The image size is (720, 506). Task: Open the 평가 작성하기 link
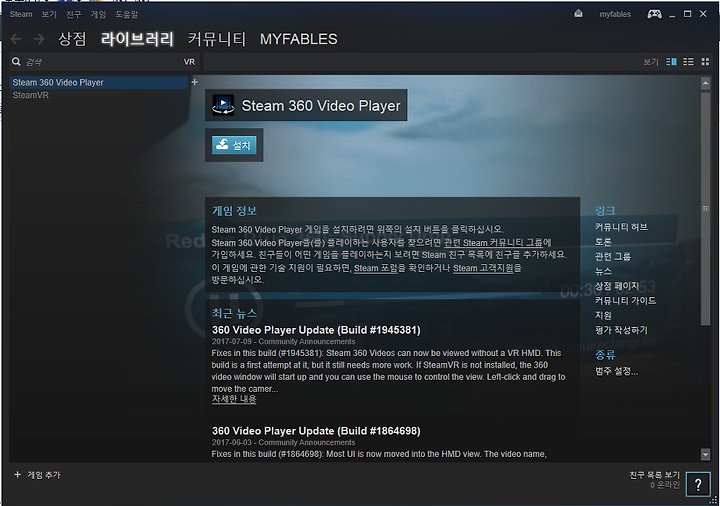tap(621, 330)
